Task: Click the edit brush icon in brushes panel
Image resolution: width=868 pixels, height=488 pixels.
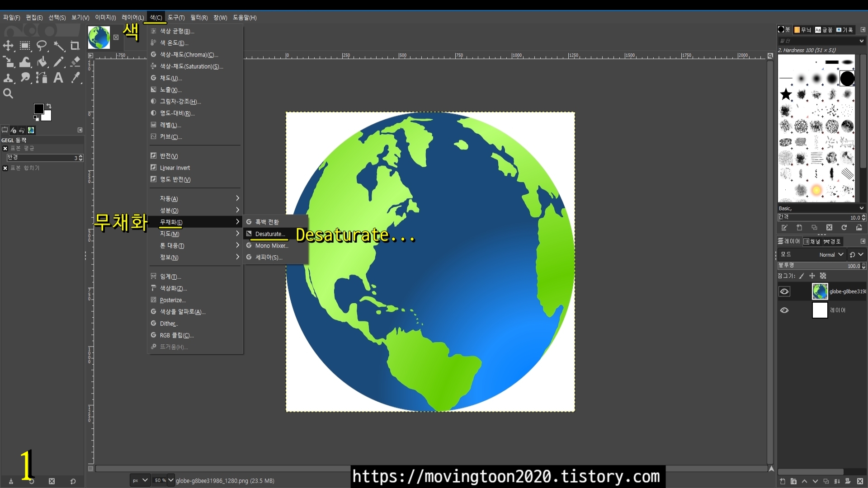Action: [784, 228]
